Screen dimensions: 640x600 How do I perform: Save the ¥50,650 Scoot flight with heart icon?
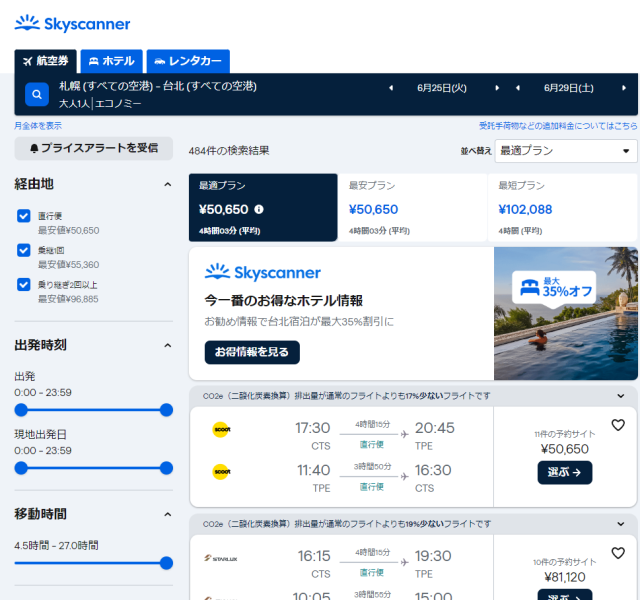coord(617,425)
